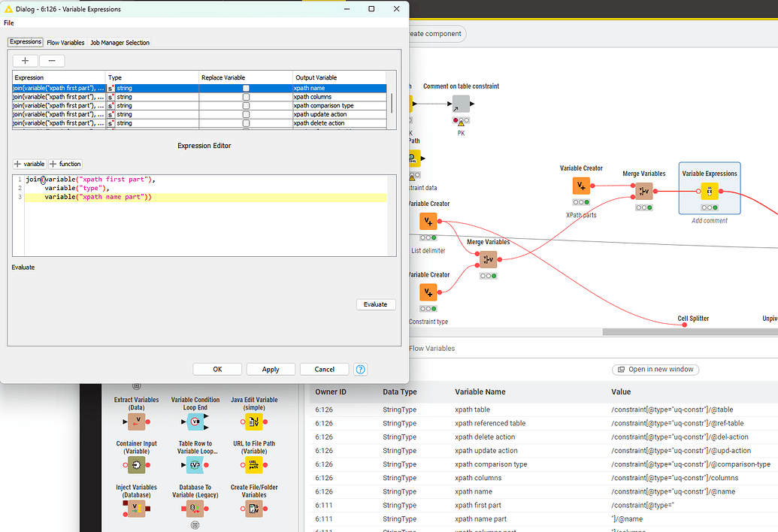The height and width of the screenshot is (532, 778).
Task: Select the lower Merge Variables node
Action: pos(489,259)
